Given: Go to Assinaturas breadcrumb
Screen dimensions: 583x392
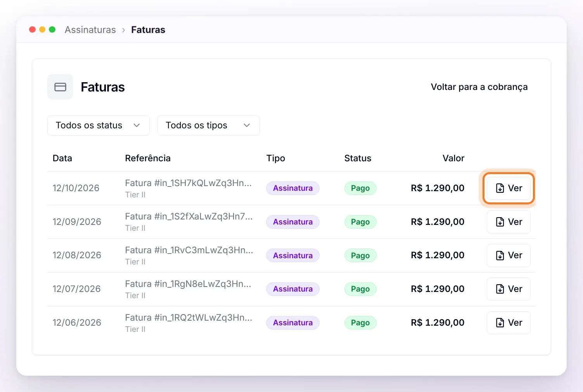Looking at the screenshot, I should tap(90, 30).
